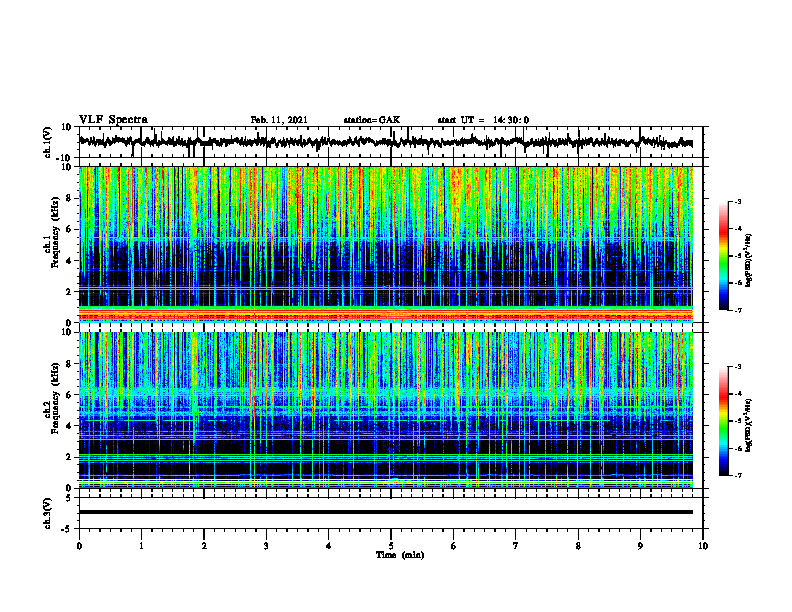
Task: Click the "4" tick on ch.1 frequency axis
Action: (x=69, y=261)
